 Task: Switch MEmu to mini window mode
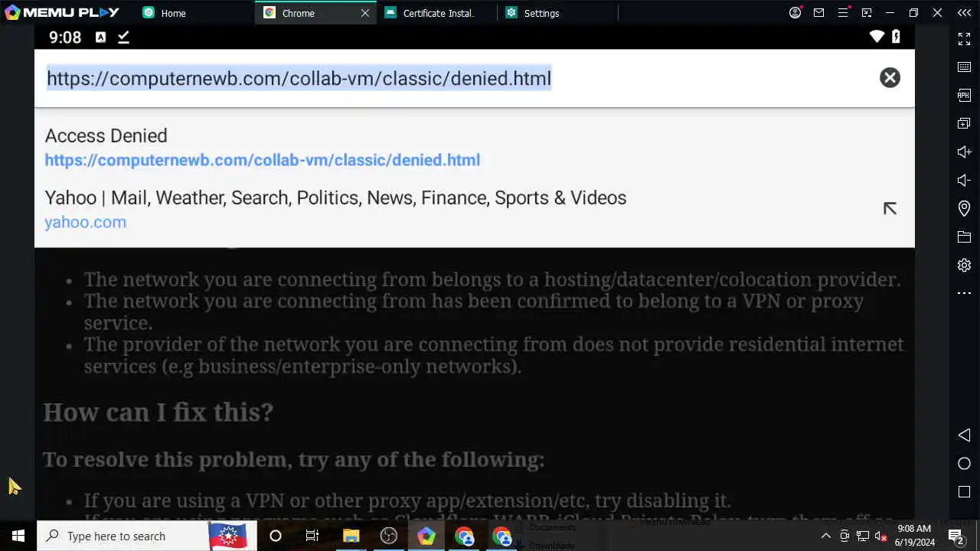click(x=867, y=13)
